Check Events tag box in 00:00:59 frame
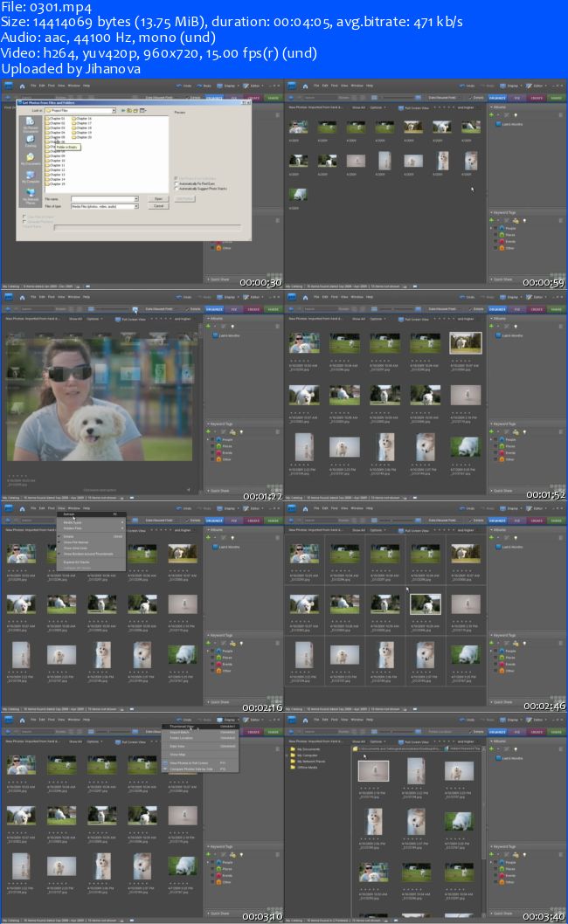Screen dimensions: 568x924 [495, 241]
